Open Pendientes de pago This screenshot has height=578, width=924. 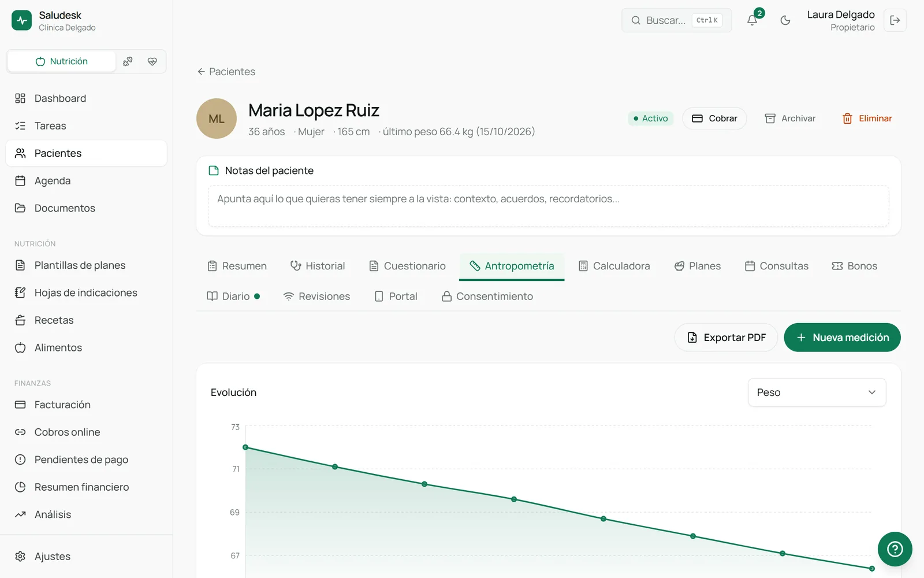[86, 460]
